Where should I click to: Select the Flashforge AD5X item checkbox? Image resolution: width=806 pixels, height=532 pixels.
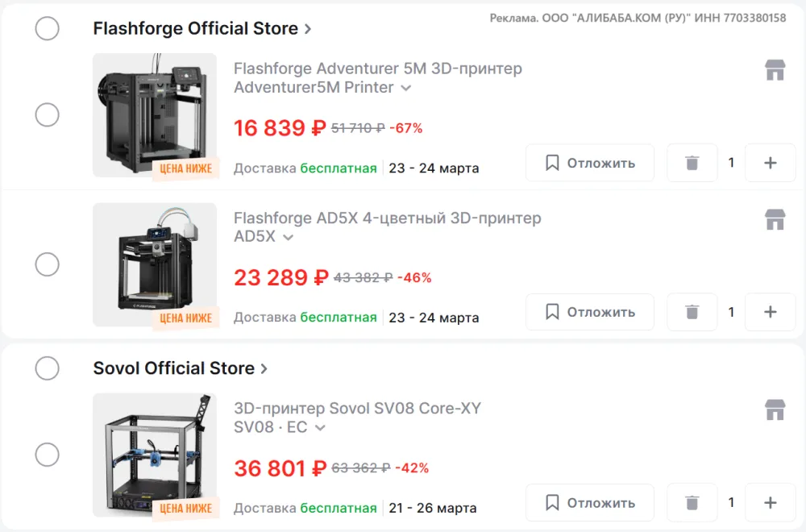(48, 264)
